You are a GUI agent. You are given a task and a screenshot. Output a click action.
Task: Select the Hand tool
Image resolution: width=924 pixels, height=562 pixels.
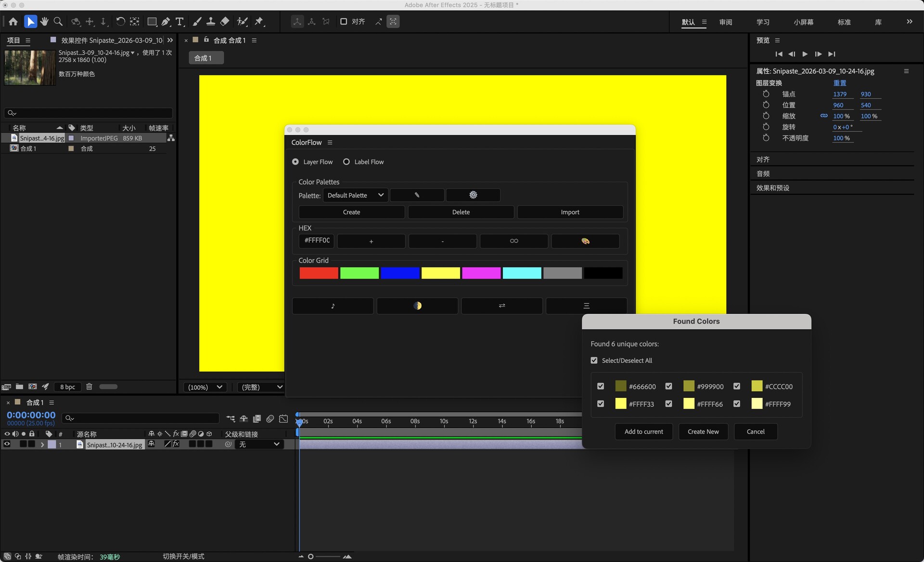point(44,22)
